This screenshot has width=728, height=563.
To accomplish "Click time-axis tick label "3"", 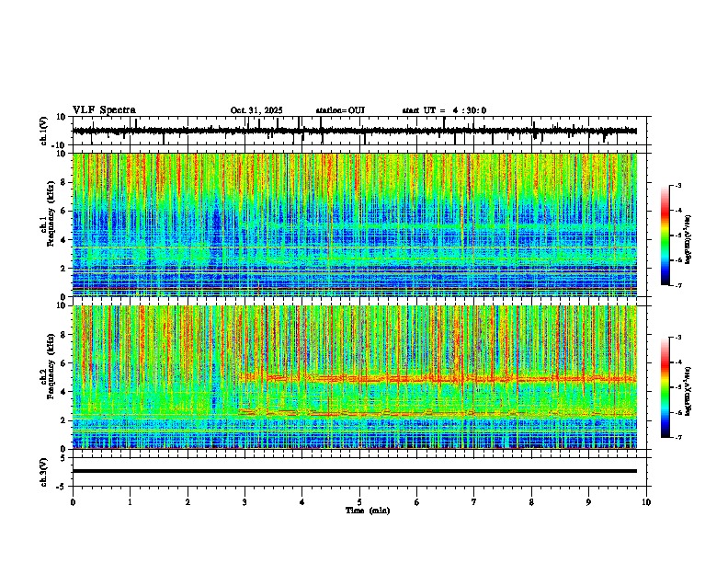I will tap(245, 502).
